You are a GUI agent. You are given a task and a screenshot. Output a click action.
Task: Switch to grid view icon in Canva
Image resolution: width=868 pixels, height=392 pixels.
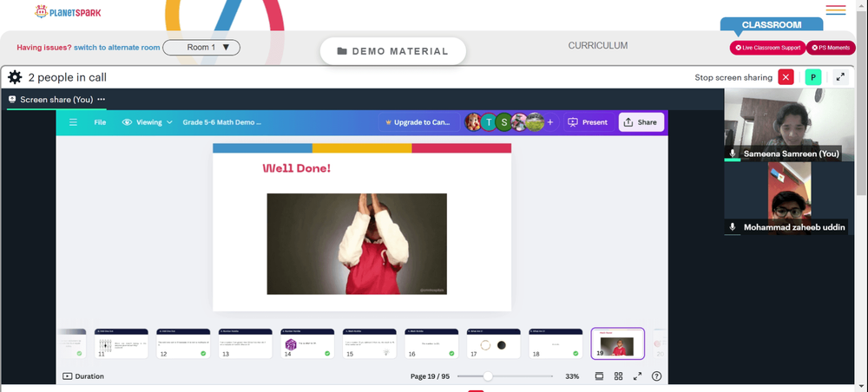click(618, 376)
